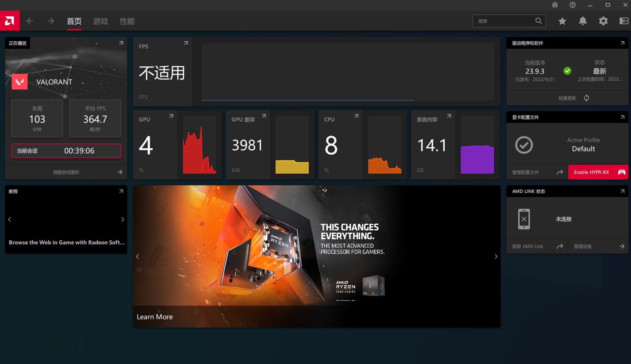
Task: Expand the CPU usage panel
Action: pos(357,116)
